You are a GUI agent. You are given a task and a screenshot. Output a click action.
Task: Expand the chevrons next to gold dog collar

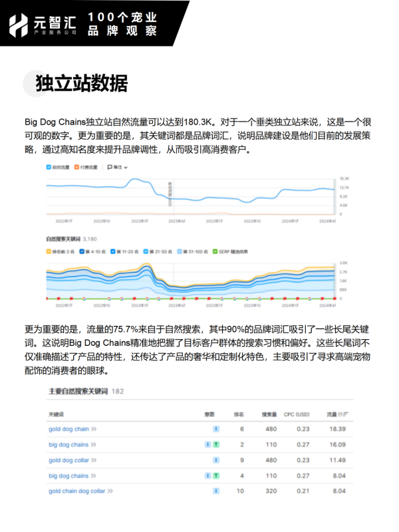[x=94, y=460]
